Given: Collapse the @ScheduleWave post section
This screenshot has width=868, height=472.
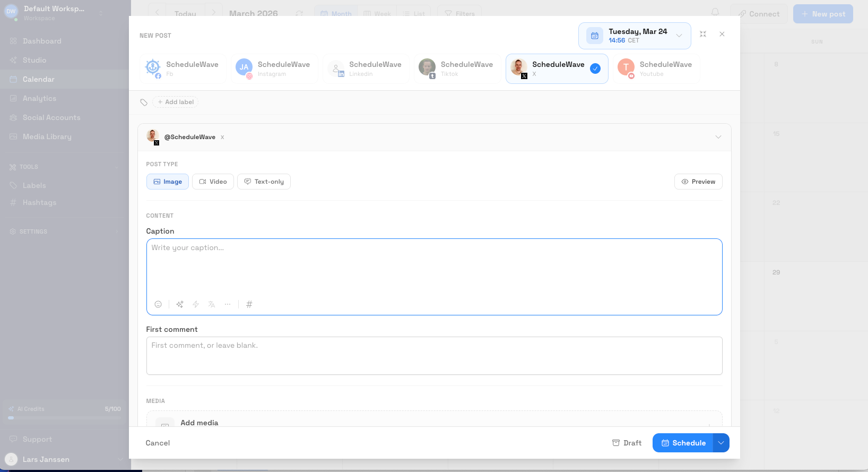Looking at the screenshot, I should 718,137.
